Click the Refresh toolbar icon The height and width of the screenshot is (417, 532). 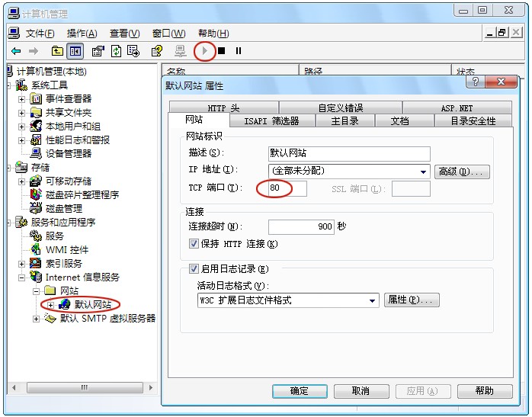[116, 51]
